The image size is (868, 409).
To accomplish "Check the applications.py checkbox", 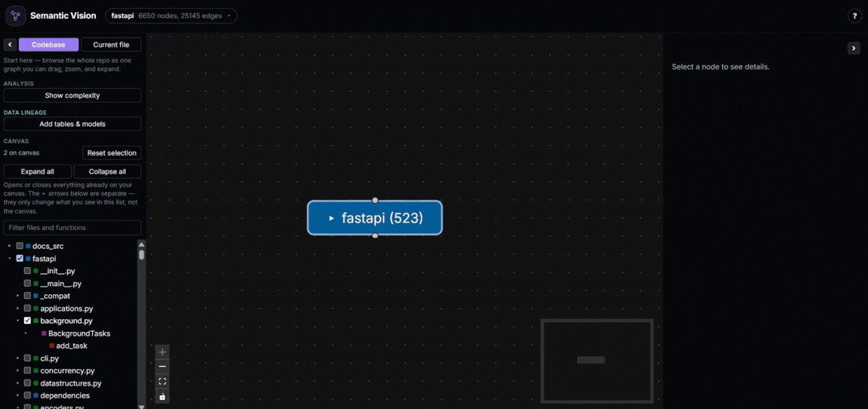I will point(27,309).
